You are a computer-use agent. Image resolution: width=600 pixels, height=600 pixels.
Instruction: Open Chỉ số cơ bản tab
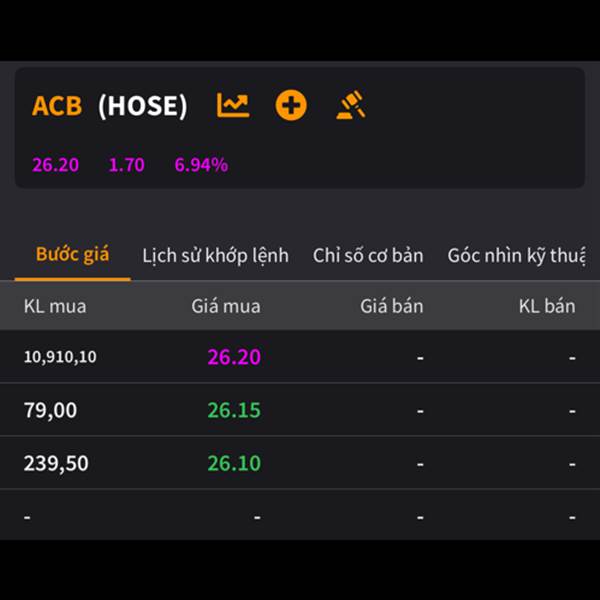[x=368, y=256]
